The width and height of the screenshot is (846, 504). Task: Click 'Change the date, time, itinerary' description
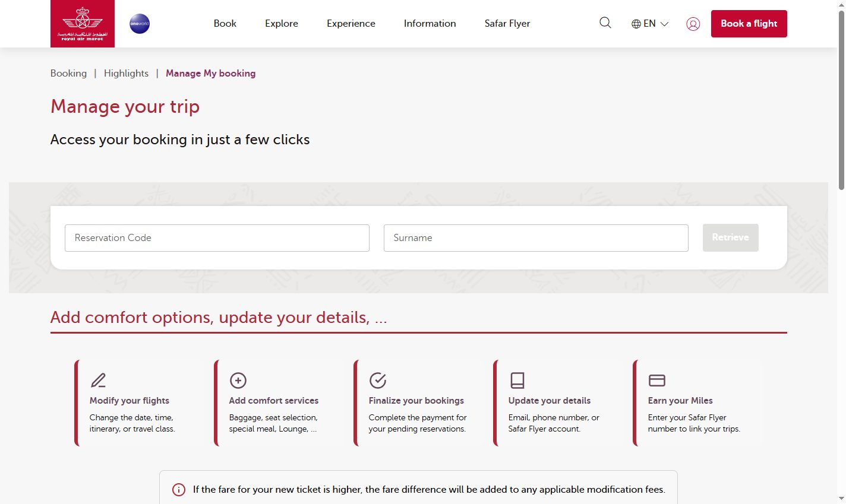click(132, 423)
